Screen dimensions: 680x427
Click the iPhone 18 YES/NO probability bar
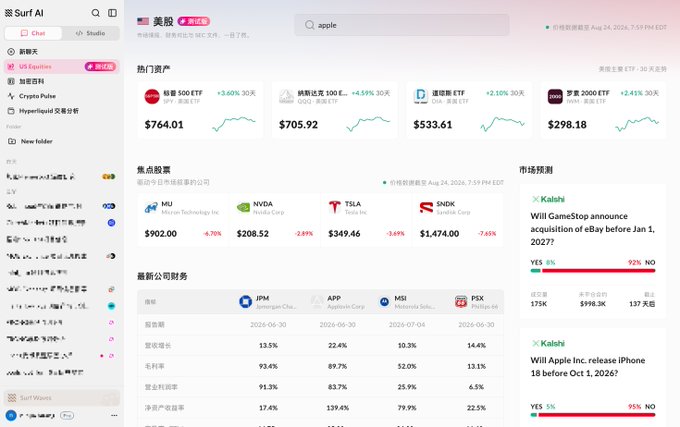click(592, 415)
